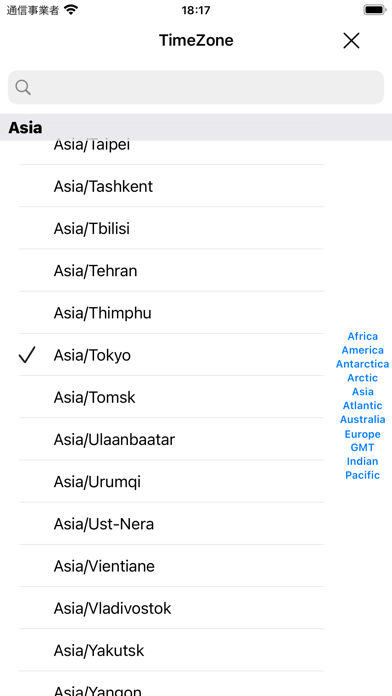Go to Antarctica section via index
Viewport: 392px width, 696px height.
click(363, 364)
